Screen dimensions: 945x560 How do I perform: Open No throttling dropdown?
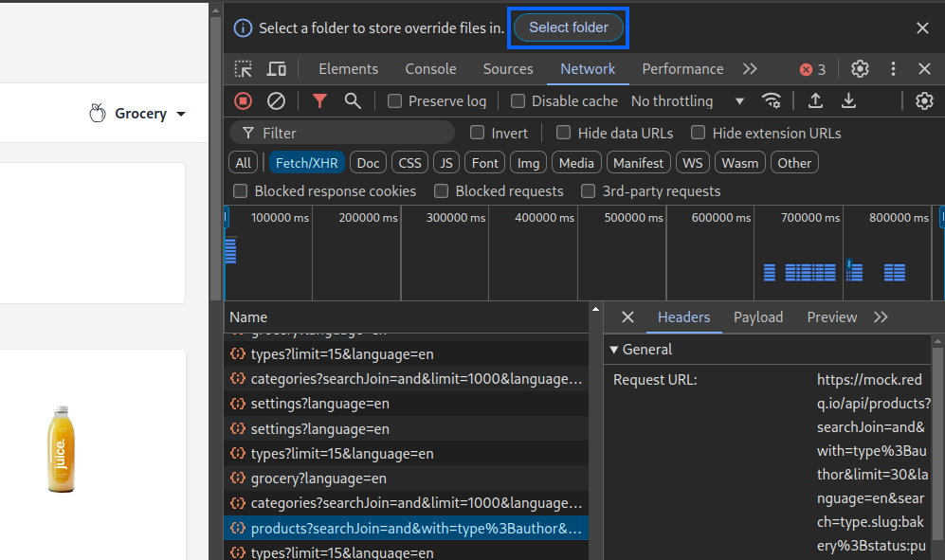687,100
